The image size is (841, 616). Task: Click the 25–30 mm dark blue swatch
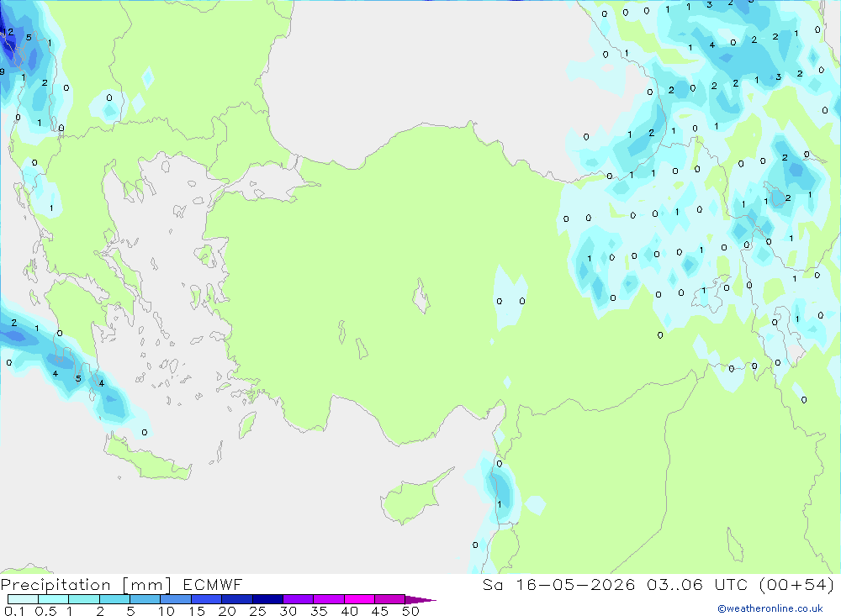point(267,599)
